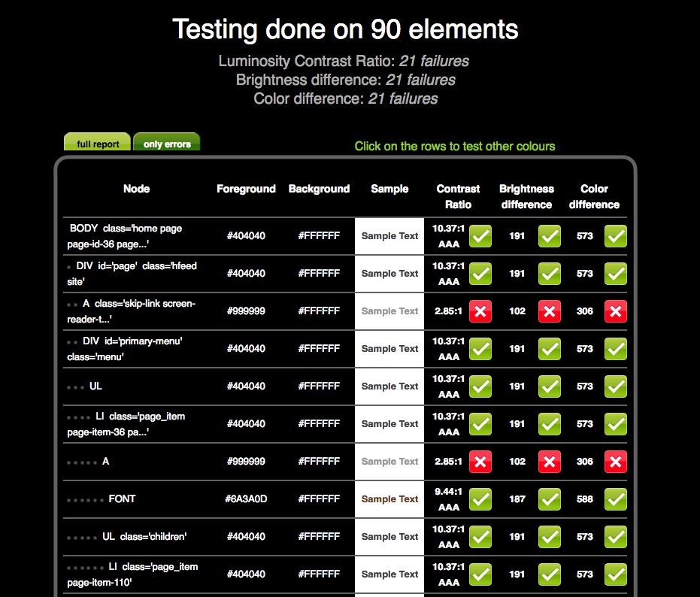
Task: Switch to the only errors tab
Action: (167, 144)
